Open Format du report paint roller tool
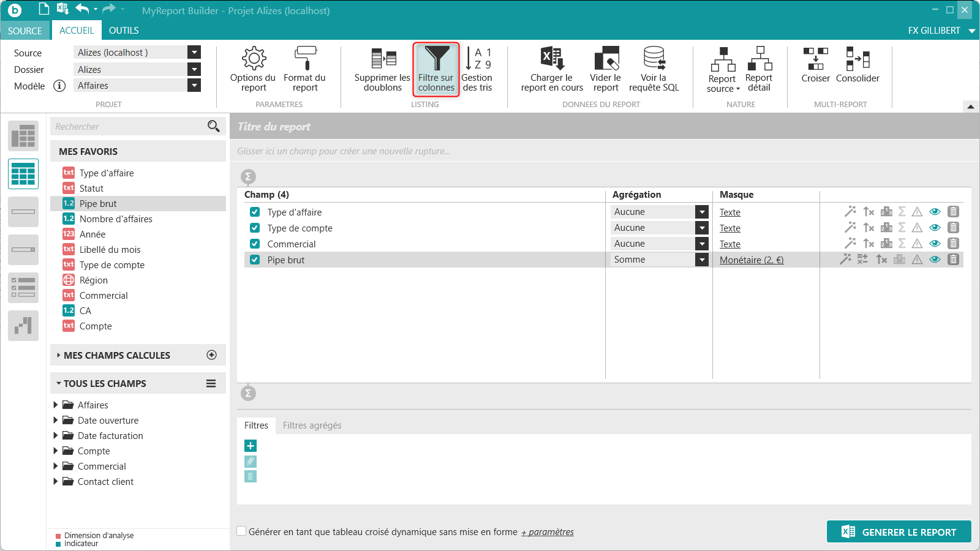 [x=305, y=59]
